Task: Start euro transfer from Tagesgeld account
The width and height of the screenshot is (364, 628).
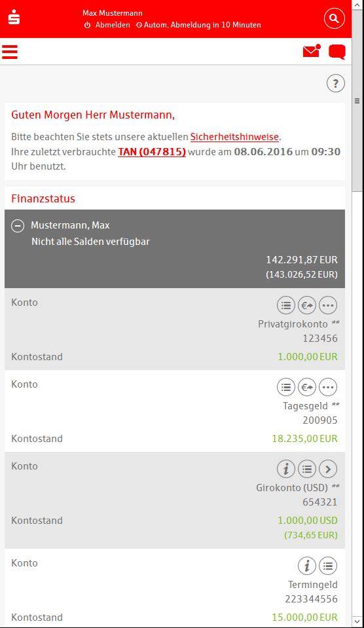Action: pos(307,387)
